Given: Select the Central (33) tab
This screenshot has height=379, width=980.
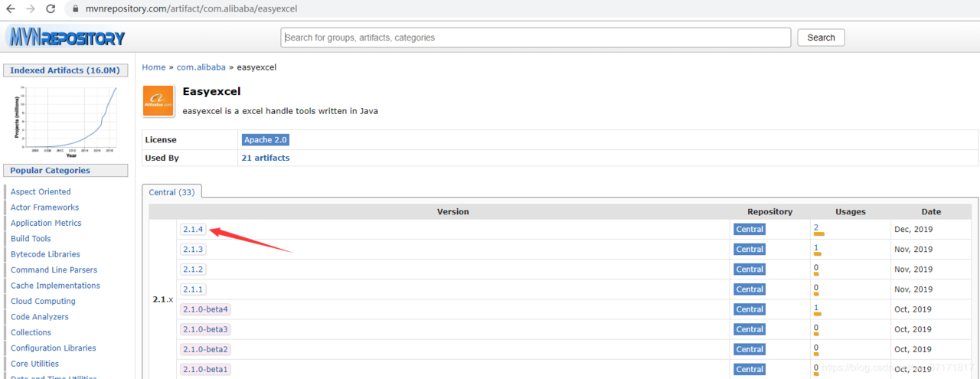Looking at the screenshot, I should coord(171,192).
